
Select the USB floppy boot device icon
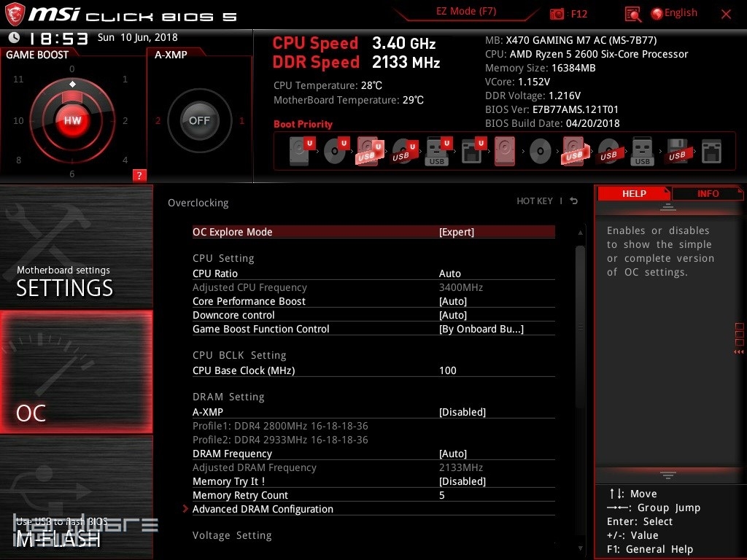point(677,151)
